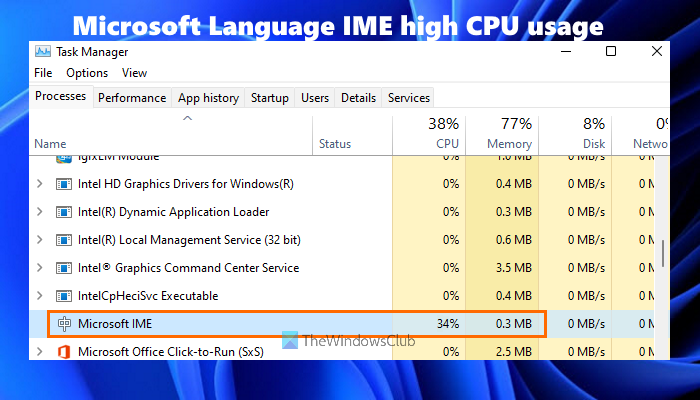Click the Intel HD Graphics Drivers icon
This screenshot has width=700, height=400.
pos(64,184)
